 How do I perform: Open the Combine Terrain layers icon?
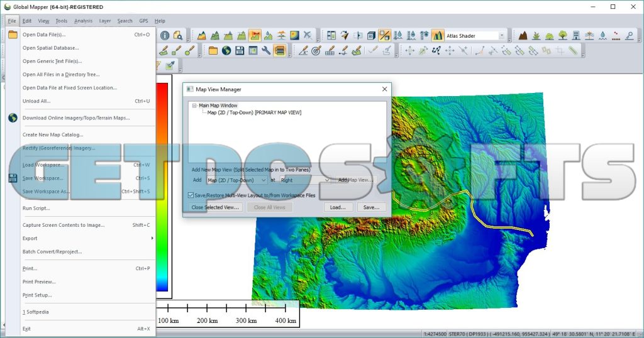click(281, 36)
